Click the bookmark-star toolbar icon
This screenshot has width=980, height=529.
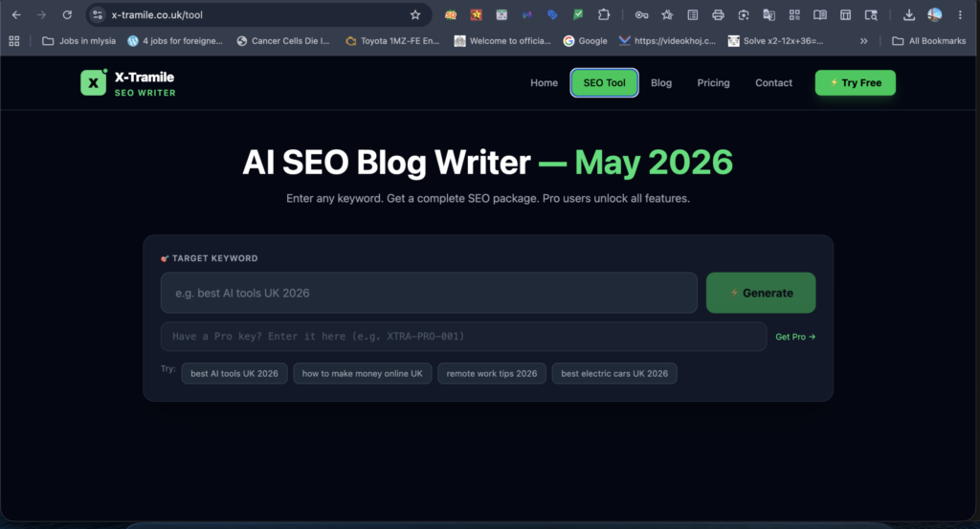tap(667, 15)
